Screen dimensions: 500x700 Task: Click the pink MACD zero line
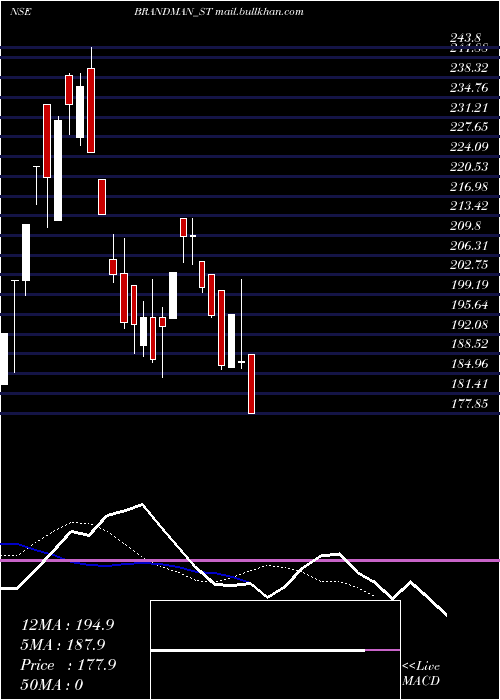pos(250,560)
